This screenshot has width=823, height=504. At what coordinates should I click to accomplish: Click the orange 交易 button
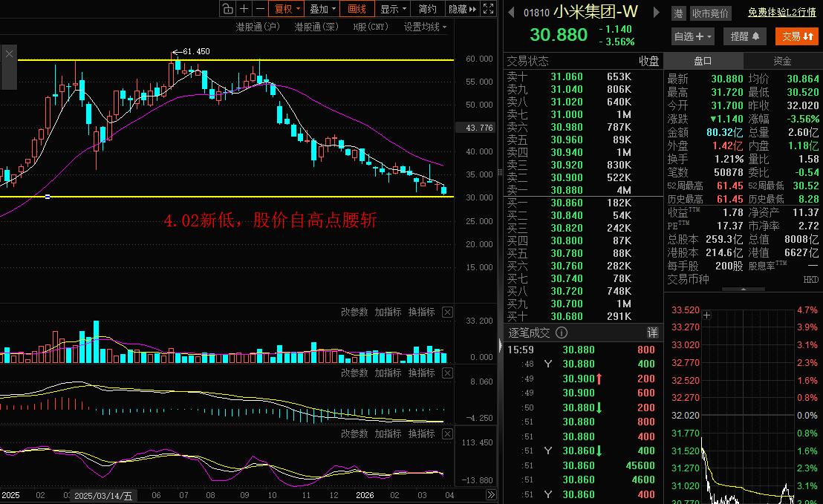(797, 36)
